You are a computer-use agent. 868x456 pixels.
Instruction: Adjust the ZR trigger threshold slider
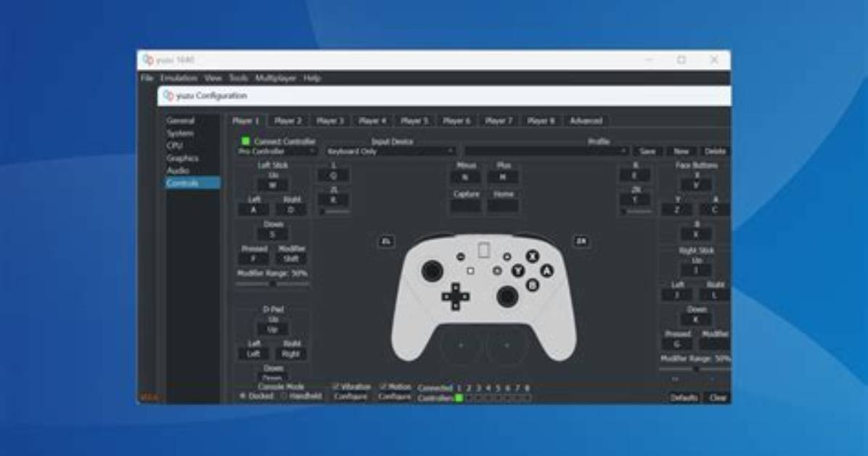click(636, 212)
